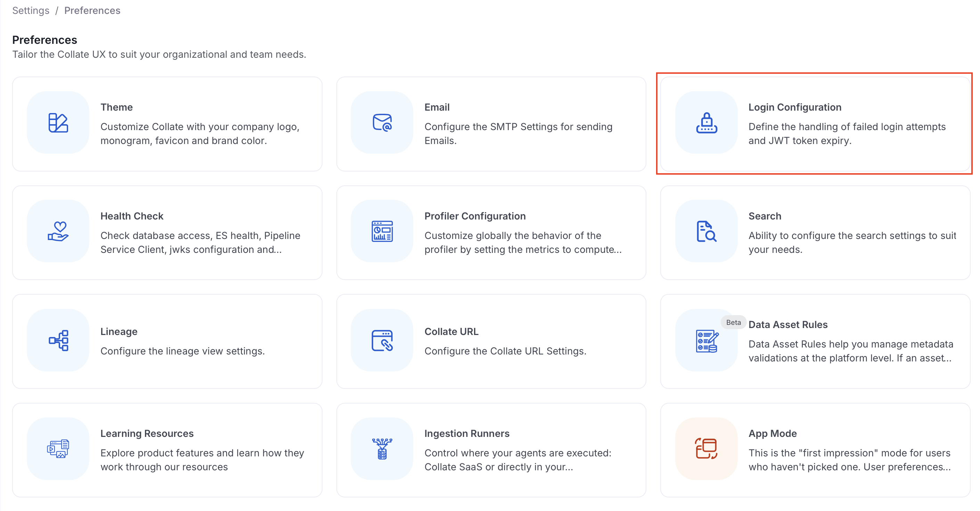Open the Health Check title
980x511 pixels.
pyautogui.click(x=132, y=216)
